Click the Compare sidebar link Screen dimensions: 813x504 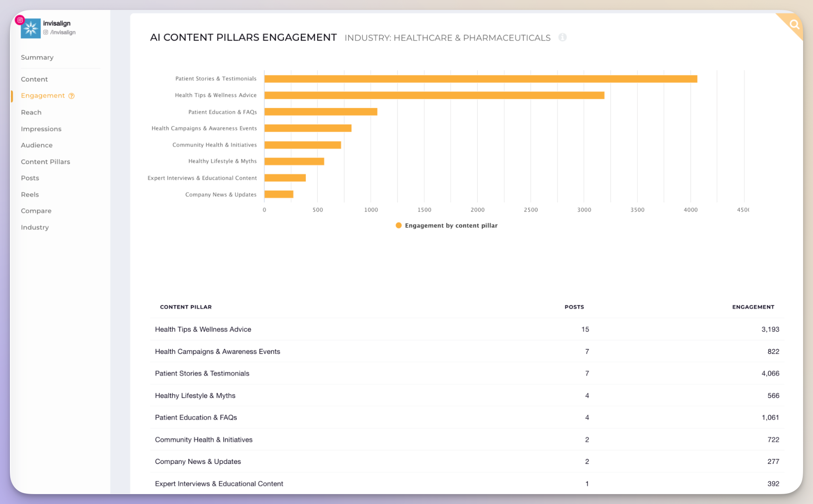37,210
